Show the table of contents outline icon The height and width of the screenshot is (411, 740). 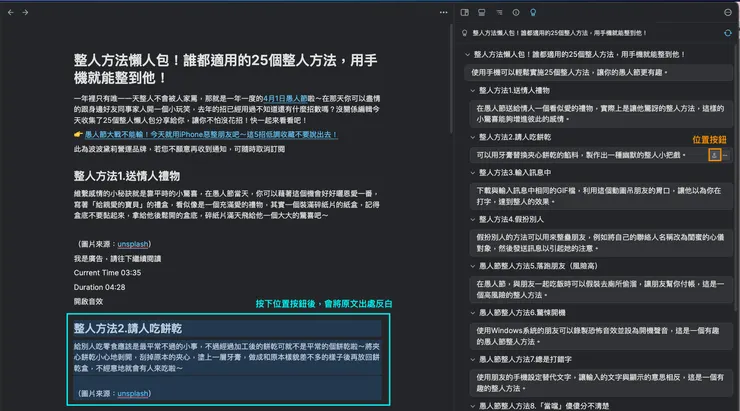[499, 12]
